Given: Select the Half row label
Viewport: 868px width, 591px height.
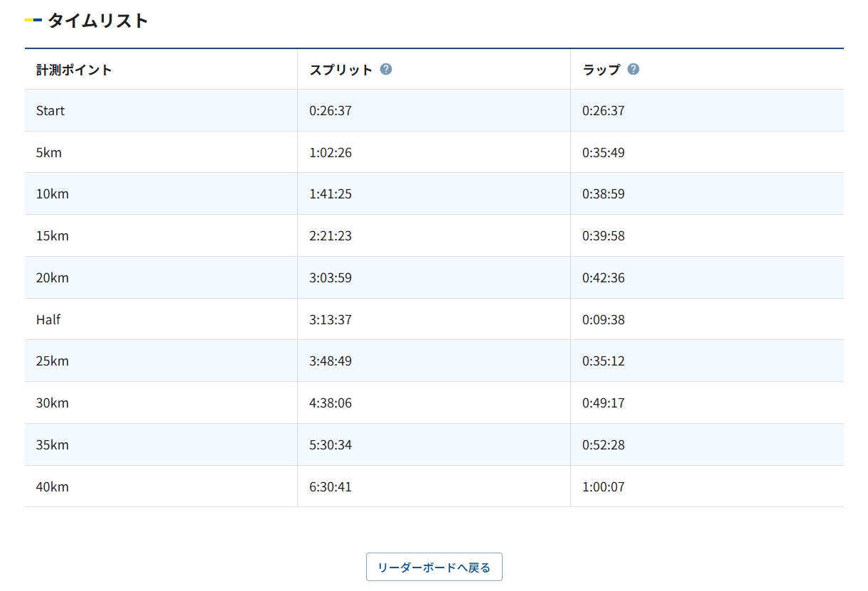Looking at the screenshot, I should 48,320.
